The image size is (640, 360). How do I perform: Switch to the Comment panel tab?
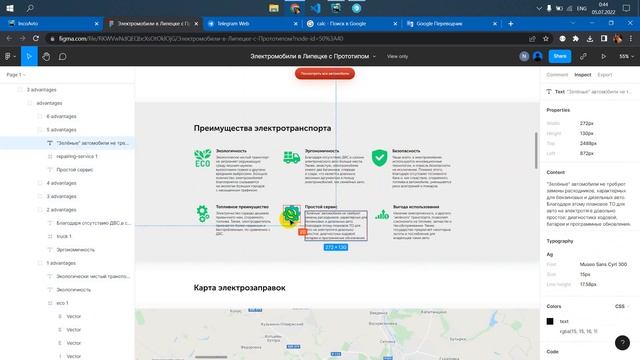point(557,75)
